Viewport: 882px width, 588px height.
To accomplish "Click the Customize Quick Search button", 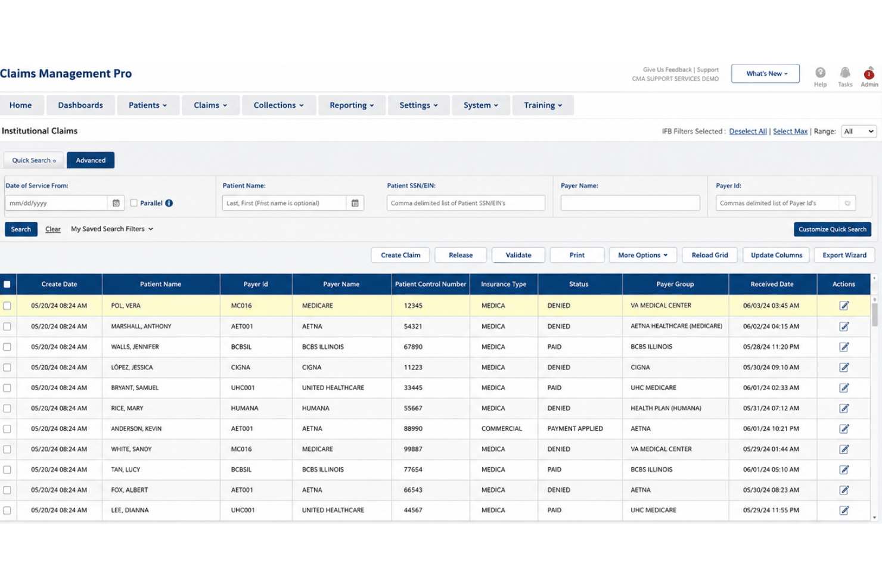I will pos(833,229).
